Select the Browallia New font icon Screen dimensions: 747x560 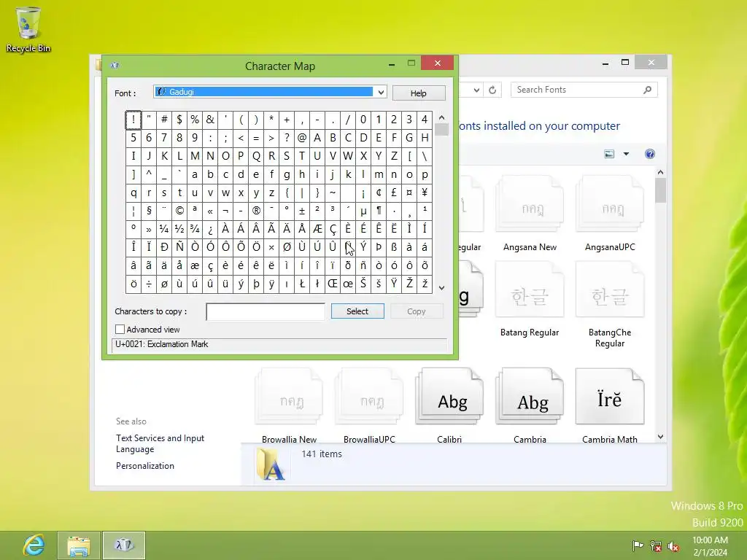(x=289, y=396)
